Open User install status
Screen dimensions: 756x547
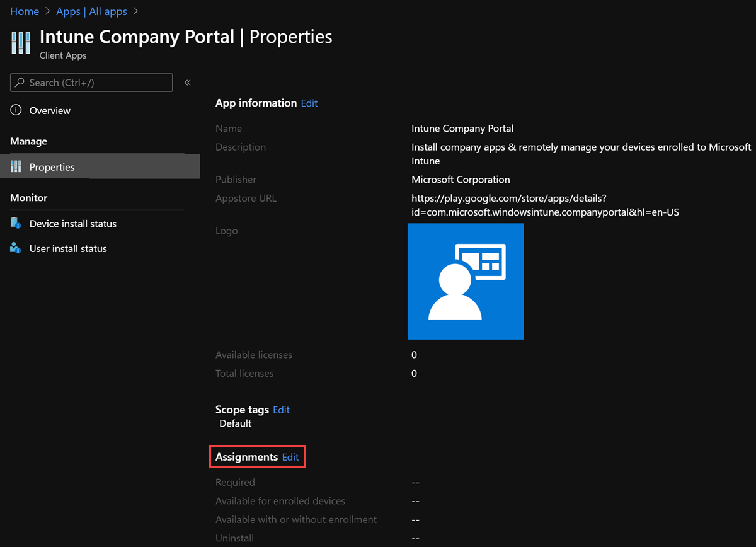point(68,248)
